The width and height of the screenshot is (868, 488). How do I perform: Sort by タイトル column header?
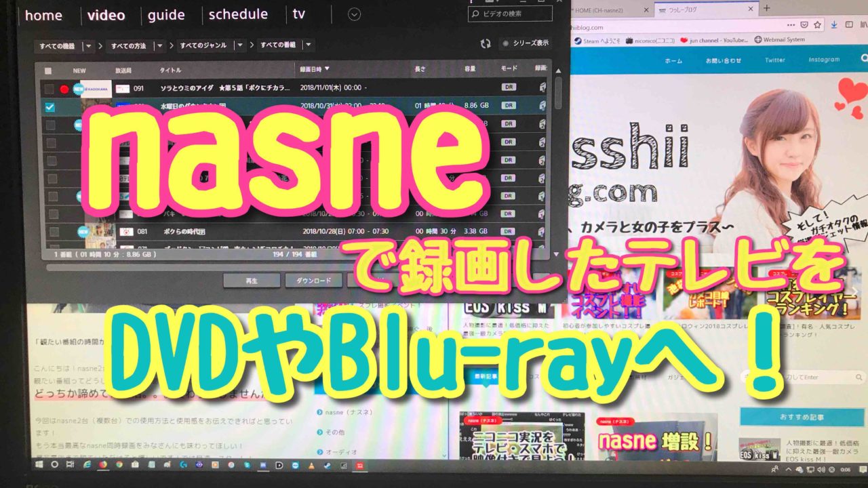pos(170,70)
